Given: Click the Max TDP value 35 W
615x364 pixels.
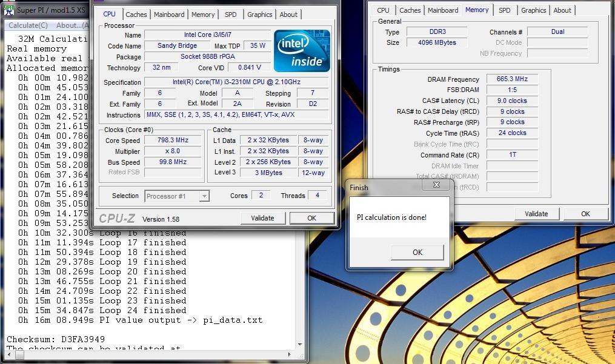Looking at the screenshot, I should (x=258, y=45).
